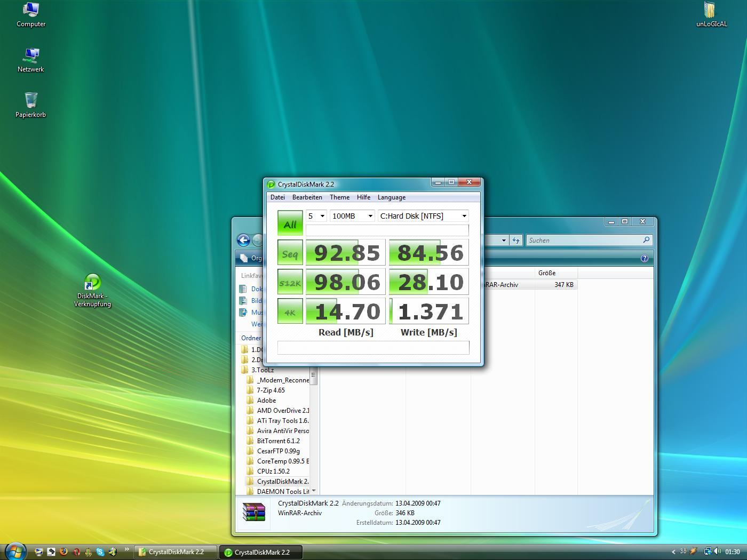
Task: Show hidden tray icons arrow
Action: tap(673, 552)
